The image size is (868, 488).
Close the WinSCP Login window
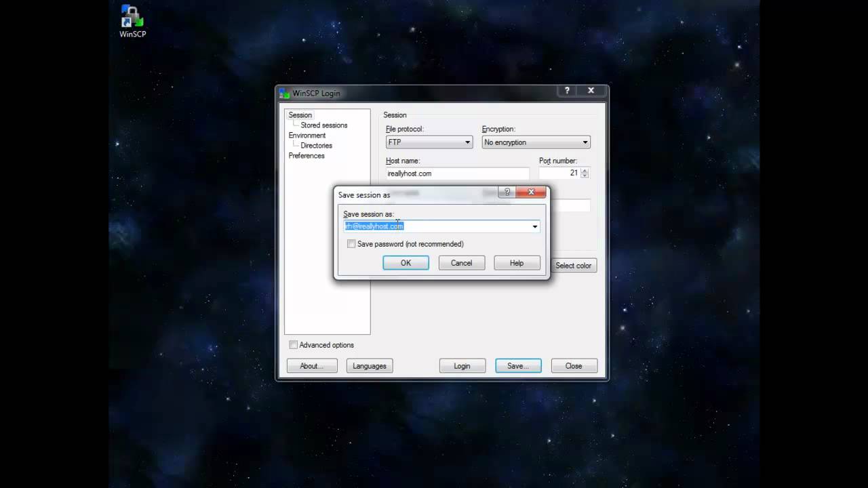click(591, 90)
